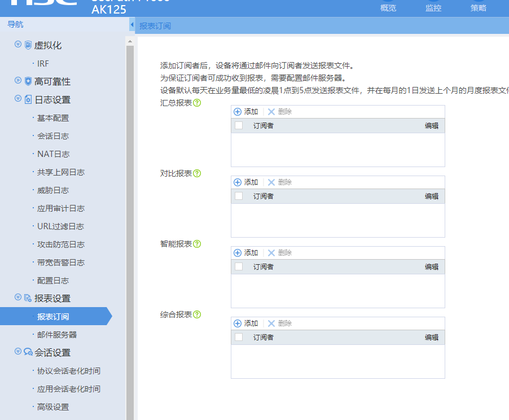Collapse the 日志设置 tree chevron

click(x=18, y=98)
